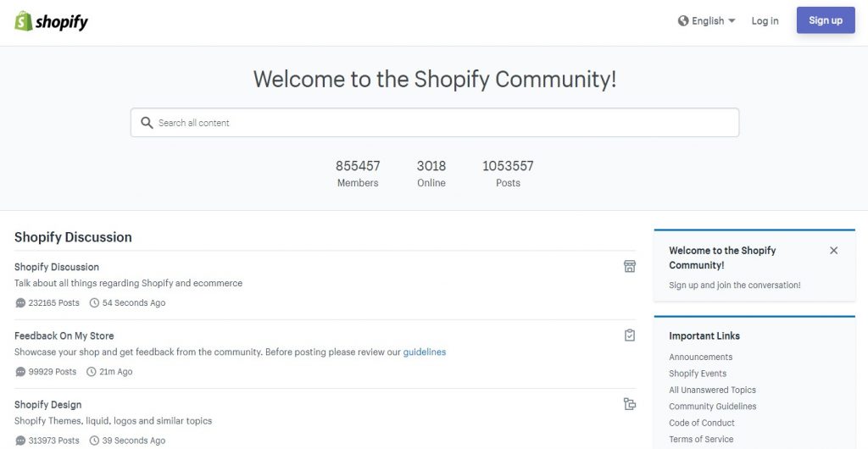Viewport: 868px width, 449px height.
Task: Click the 39 Seconds Ago timestamp
Action: coord(133,441)
